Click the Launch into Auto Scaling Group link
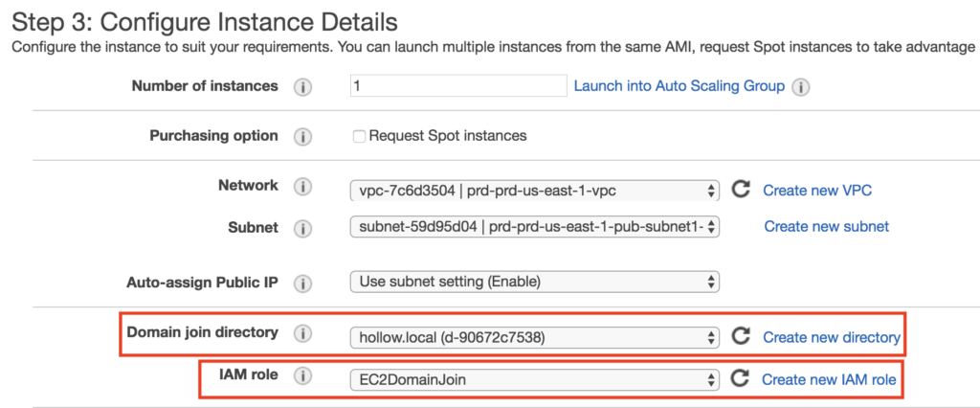This screenshot has width=980, height=408. pos(679,86)
